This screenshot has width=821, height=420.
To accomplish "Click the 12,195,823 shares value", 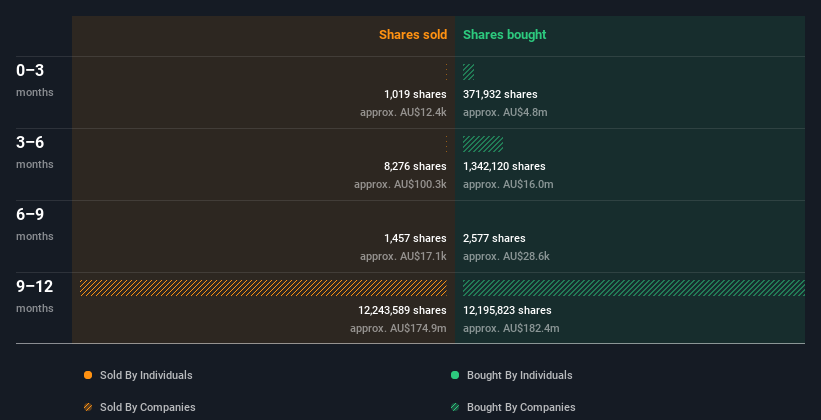I will (x=507, y=310).
